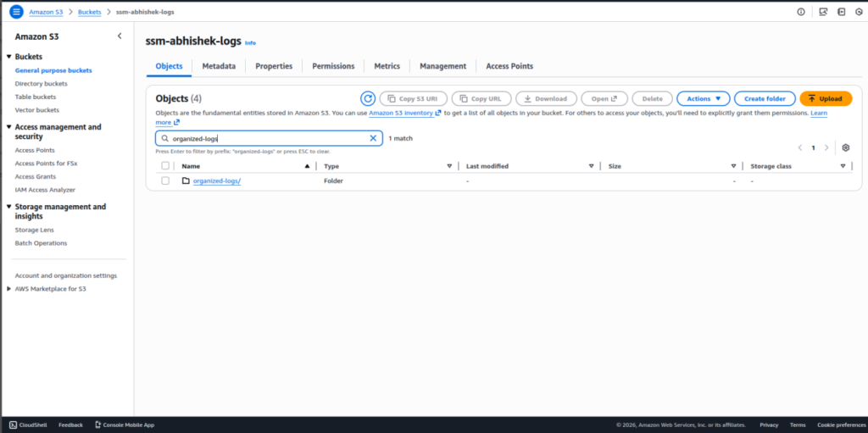Open Storage Lens
The height and width of the screenshot is (433, 868).
[x=34, y=230]
